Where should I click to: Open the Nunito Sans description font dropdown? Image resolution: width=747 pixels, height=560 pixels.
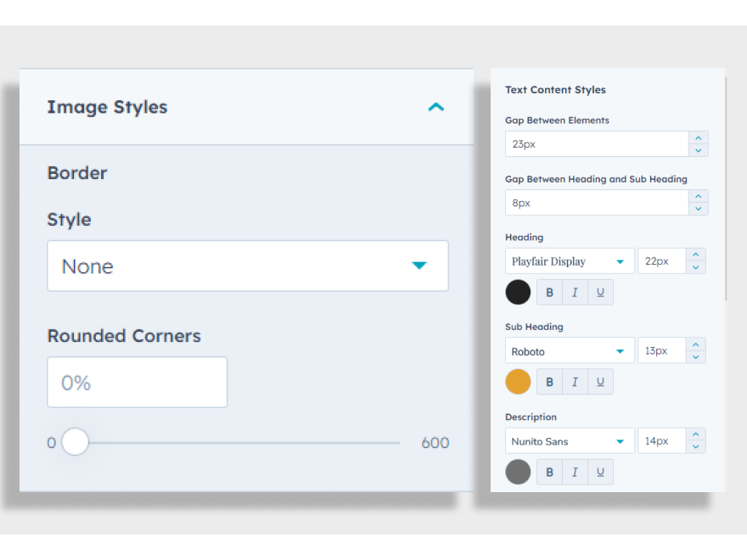click(x=570, y=440)
